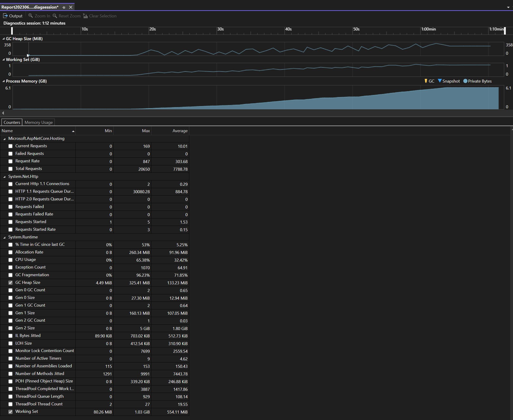Open the document list chevron at top right
This screenshot has width=513, height=420.
508,7
